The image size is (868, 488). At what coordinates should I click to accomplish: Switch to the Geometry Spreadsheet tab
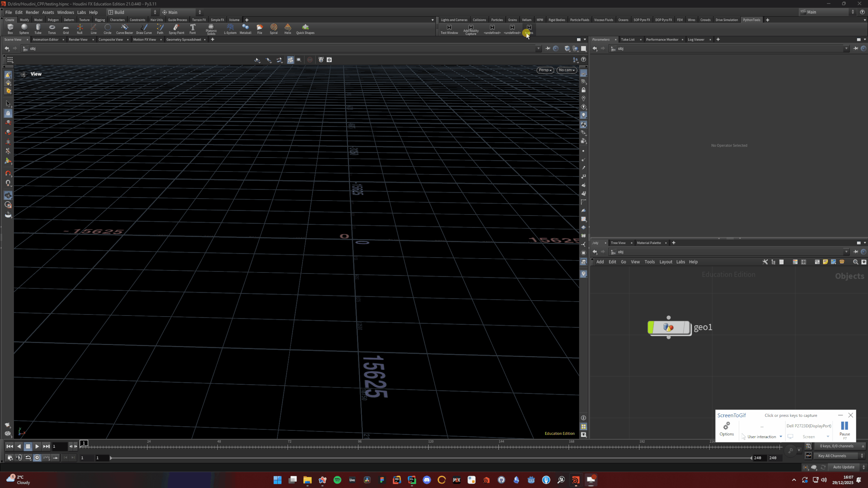click(183, 40)
